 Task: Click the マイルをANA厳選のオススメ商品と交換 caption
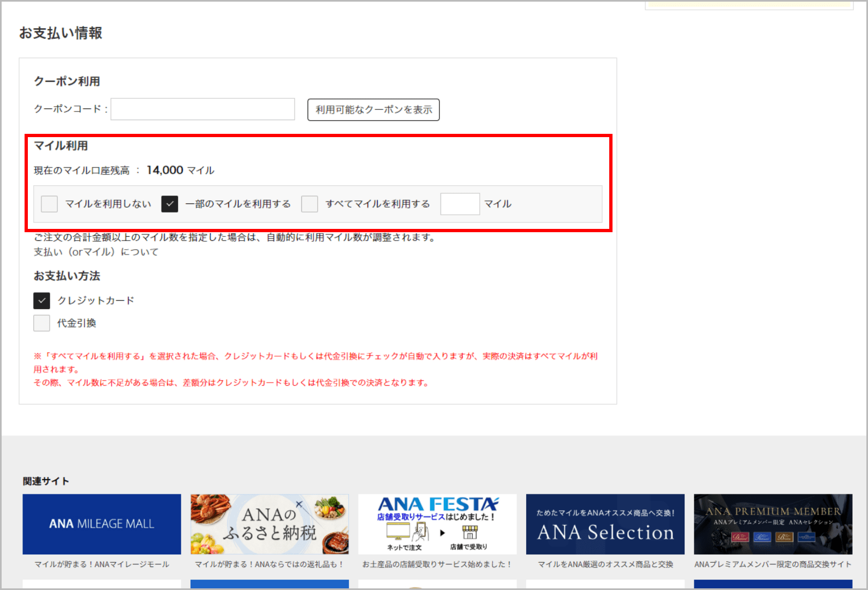[x=605, y=564]
